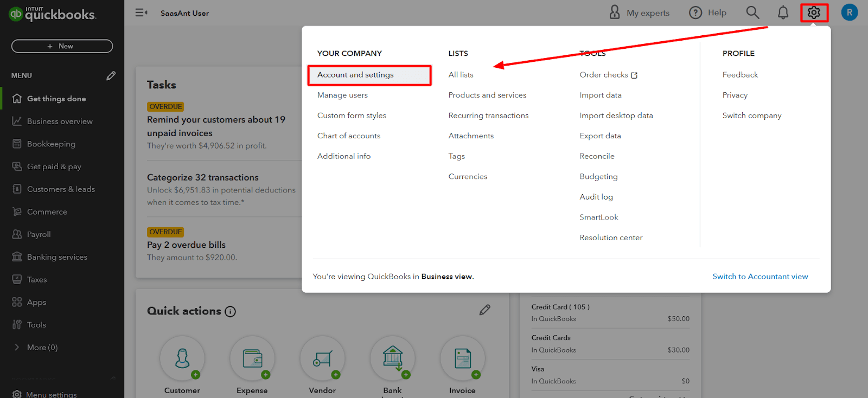Select Additional info
The image size is (868, 398).
point(344,156)
